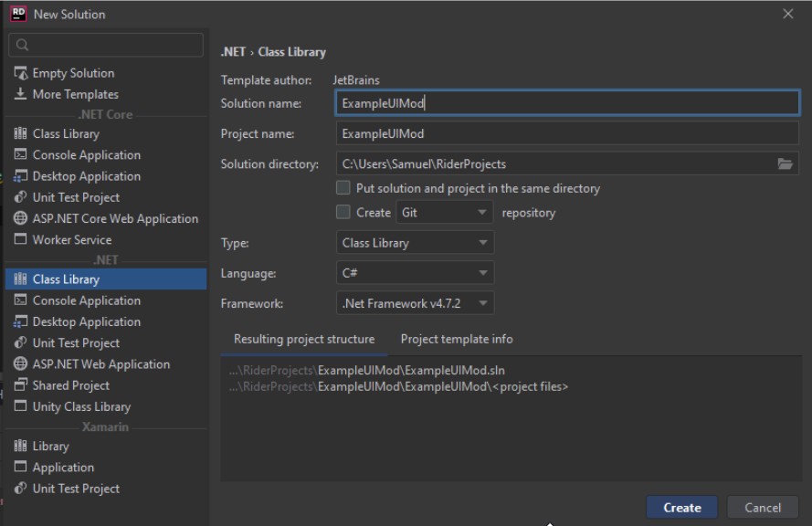Select the Unity Class Library icon
The width and height of the screenshot is (812, 526).
click(x=20, y=406)
